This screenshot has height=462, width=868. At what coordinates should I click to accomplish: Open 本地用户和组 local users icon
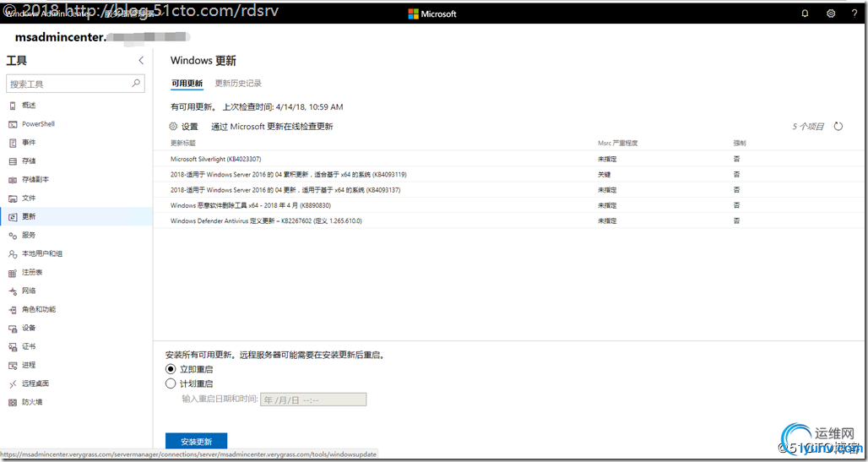pyautogui.click(x=13, y=253)
